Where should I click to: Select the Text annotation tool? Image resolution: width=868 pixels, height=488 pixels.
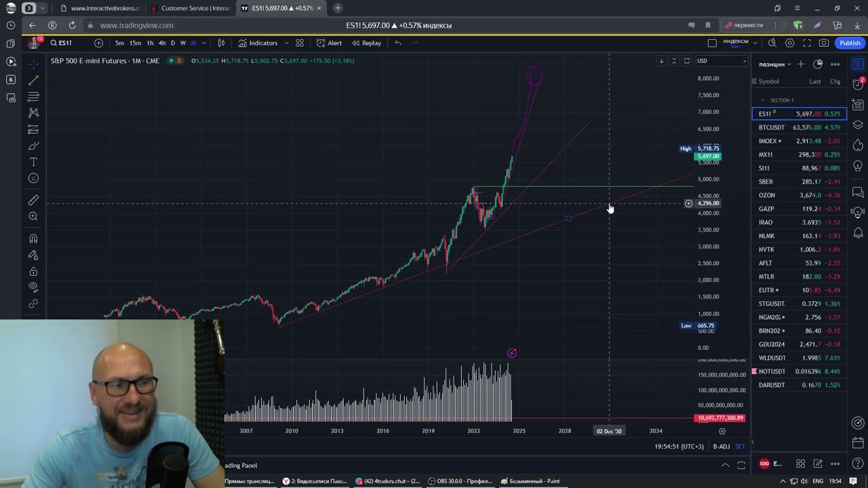click(33, 162)
